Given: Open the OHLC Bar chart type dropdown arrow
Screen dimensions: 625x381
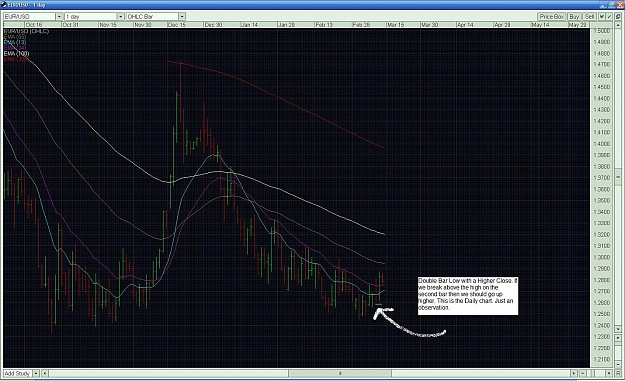Looking at the screenshot, I should (x=182, y=17).
